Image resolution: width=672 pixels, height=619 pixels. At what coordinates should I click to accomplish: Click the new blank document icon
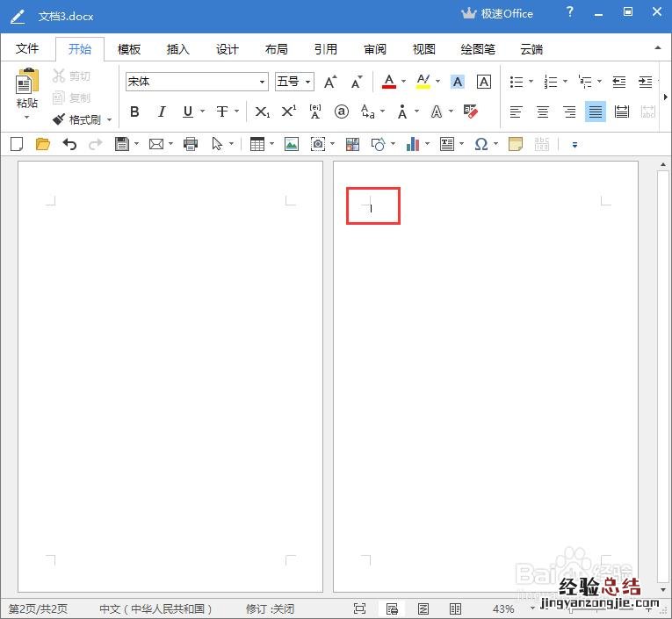point(16,144)
